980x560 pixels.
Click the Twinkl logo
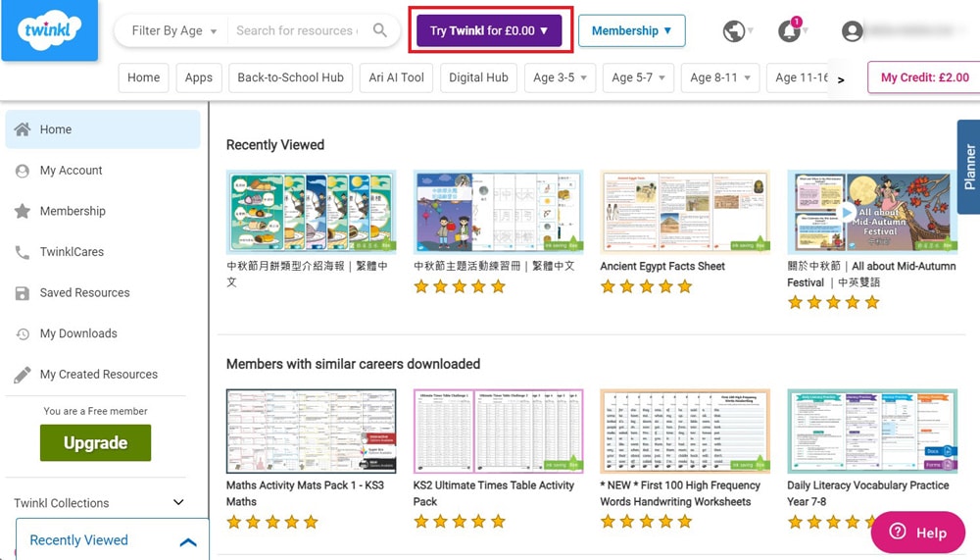49,30
